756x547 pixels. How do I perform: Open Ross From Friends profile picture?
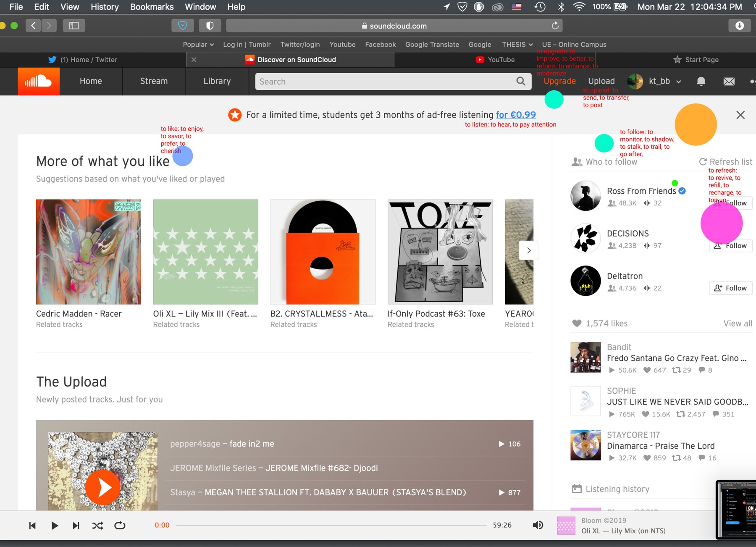(585, 196)
